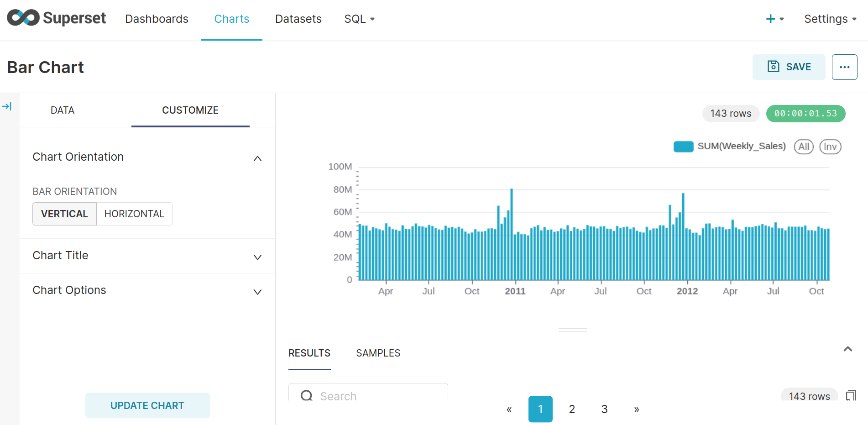This screenshot has width=868, height=425.
Task: Expand the Chart Options section
Action: 147,290
